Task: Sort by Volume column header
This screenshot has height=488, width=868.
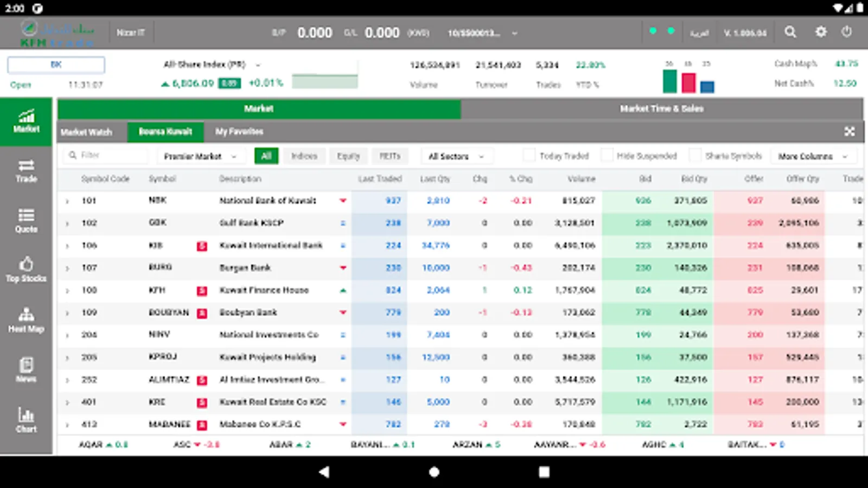Action: [x=582, y=179]
